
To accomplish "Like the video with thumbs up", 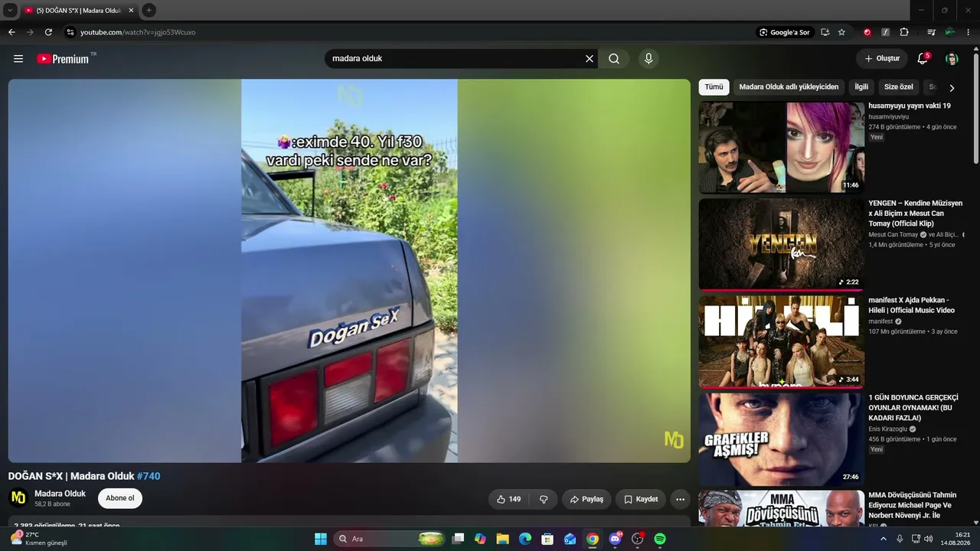I will click(x=509, y=499).
